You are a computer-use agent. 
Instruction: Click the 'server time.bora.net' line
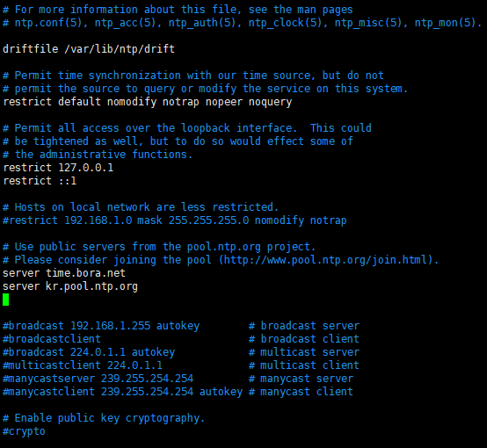pyautogui.click(x=64, y=273)
